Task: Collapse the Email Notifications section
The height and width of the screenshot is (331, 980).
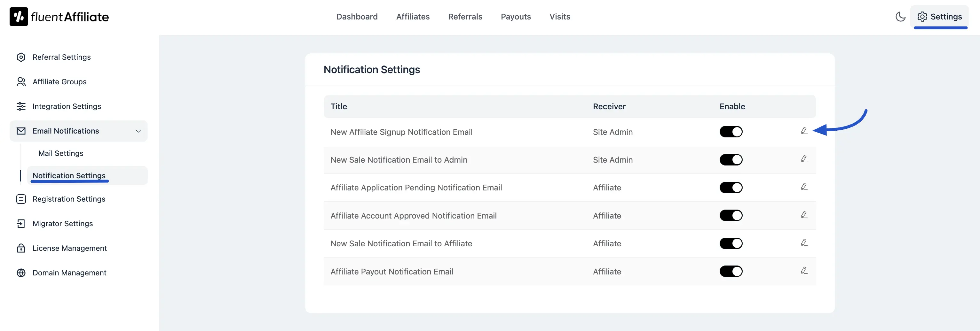Action: click(x=138, y=131)
